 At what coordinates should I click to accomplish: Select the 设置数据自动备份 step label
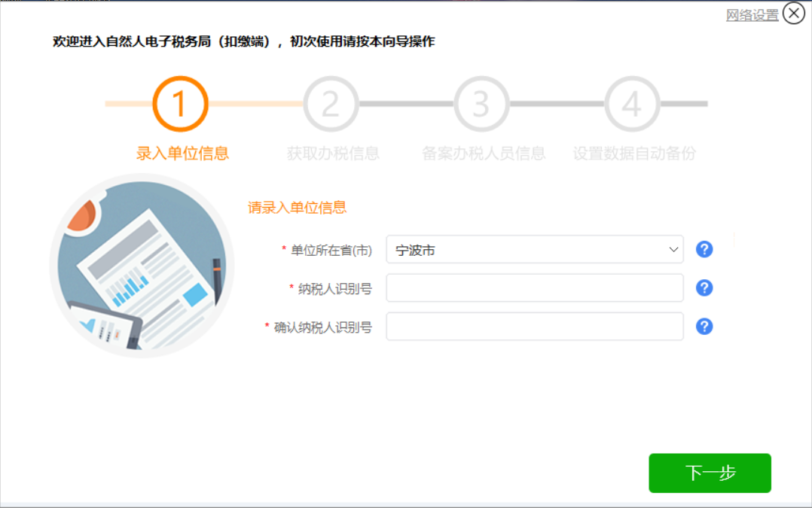click(x=634, y=153)
